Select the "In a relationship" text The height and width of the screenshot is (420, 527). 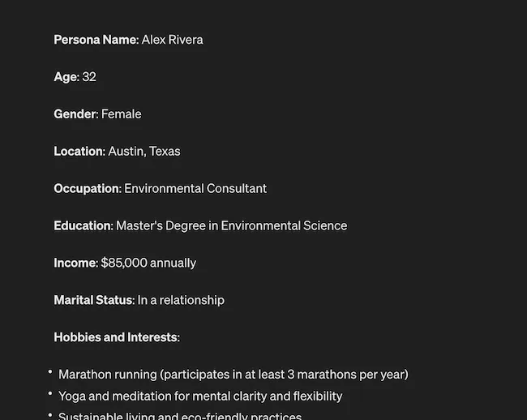coord(181,301)
